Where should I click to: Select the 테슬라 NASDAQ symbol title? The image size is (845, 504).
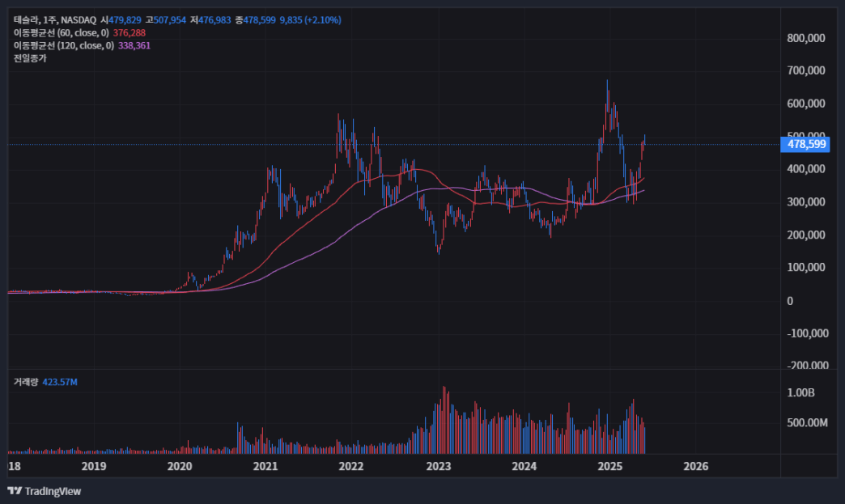55,20
